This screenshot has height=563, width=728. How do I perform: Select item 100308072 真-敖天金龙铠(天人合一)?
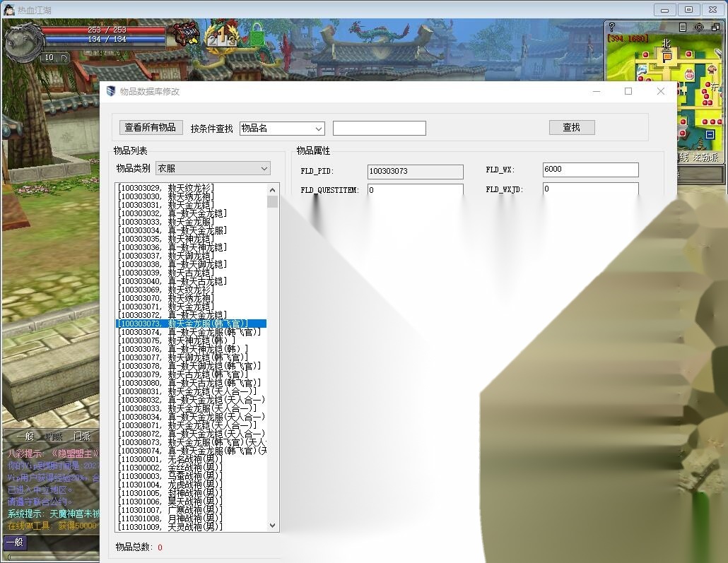point(192,434)
